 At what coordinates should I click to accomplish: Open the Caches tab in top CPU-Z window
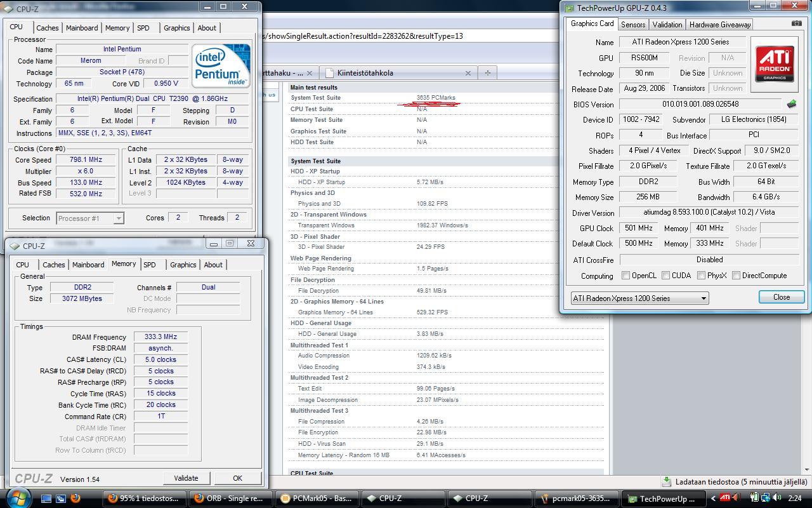pos(47,28)
